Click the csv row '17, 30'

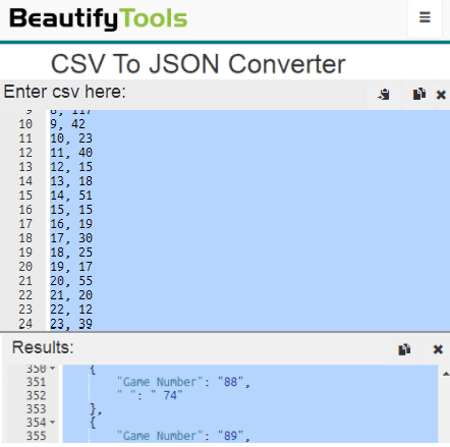click(250, 238)
